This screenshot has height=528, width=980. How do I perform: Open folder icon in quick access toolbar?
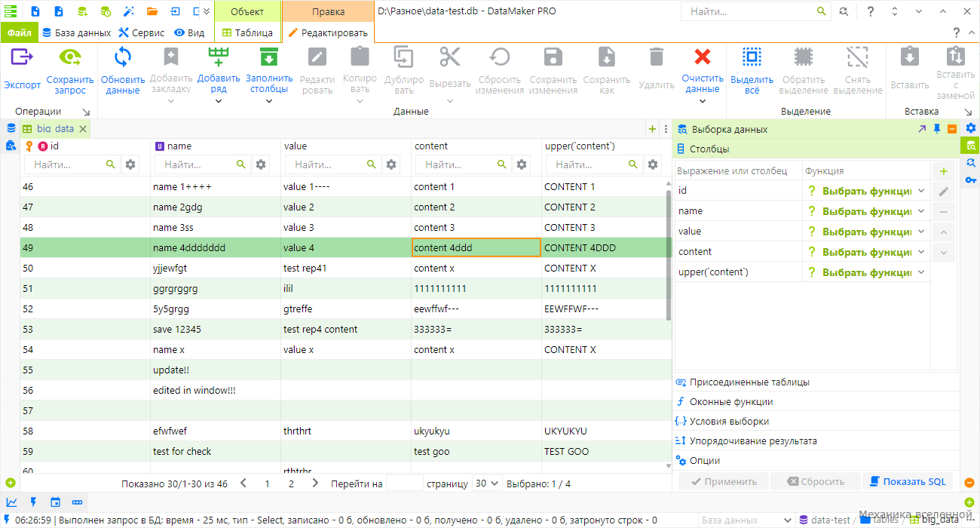152,11
